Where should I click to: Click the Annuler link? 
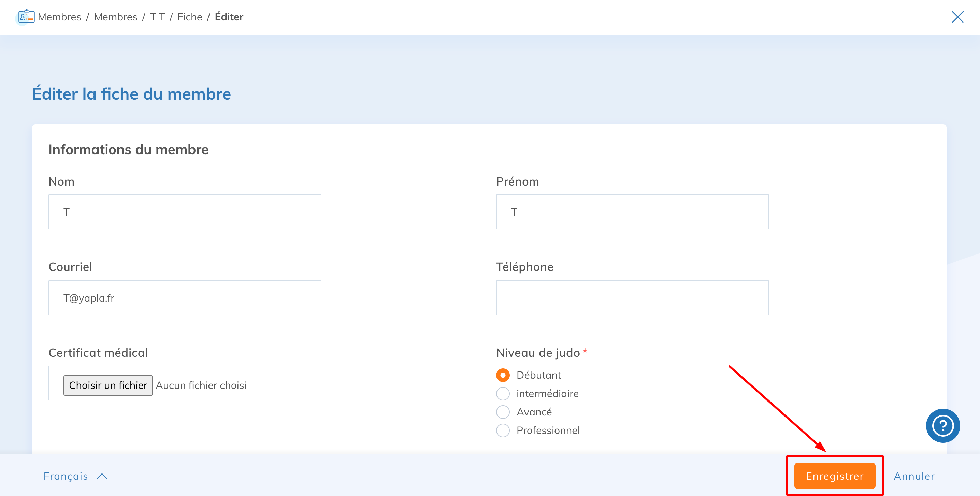914,476
